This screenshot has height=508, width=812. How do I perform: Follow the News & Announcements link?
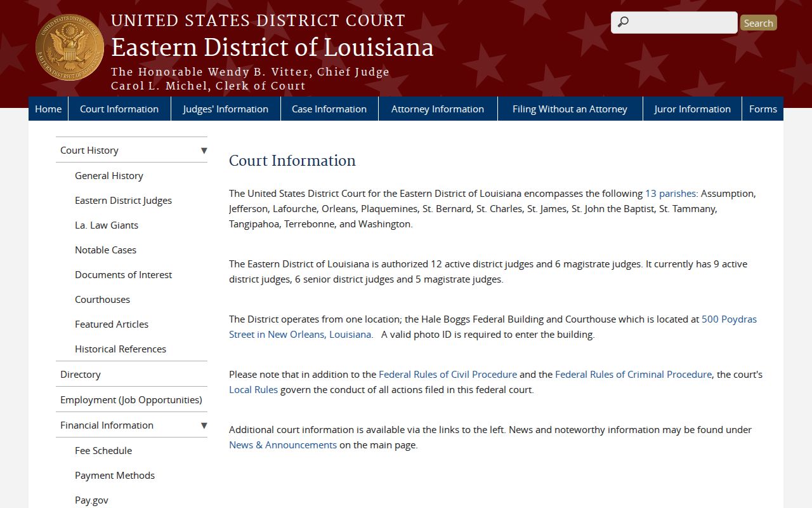[x=283, y=445]
